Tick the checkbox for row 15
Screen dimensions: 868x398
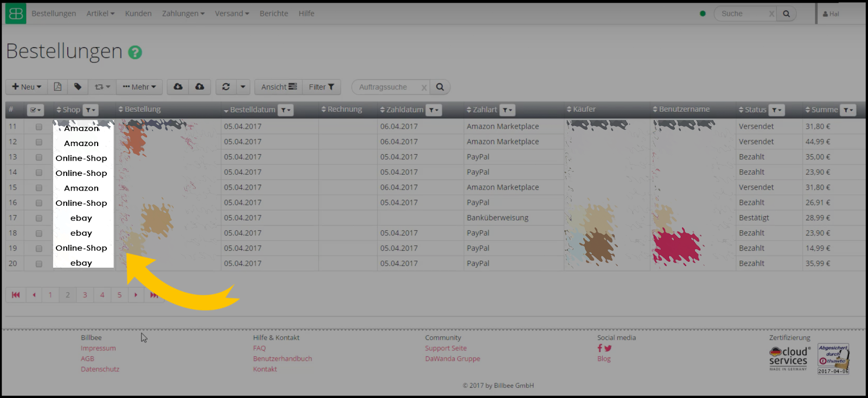pyautogui.click(x=39, y=188)
